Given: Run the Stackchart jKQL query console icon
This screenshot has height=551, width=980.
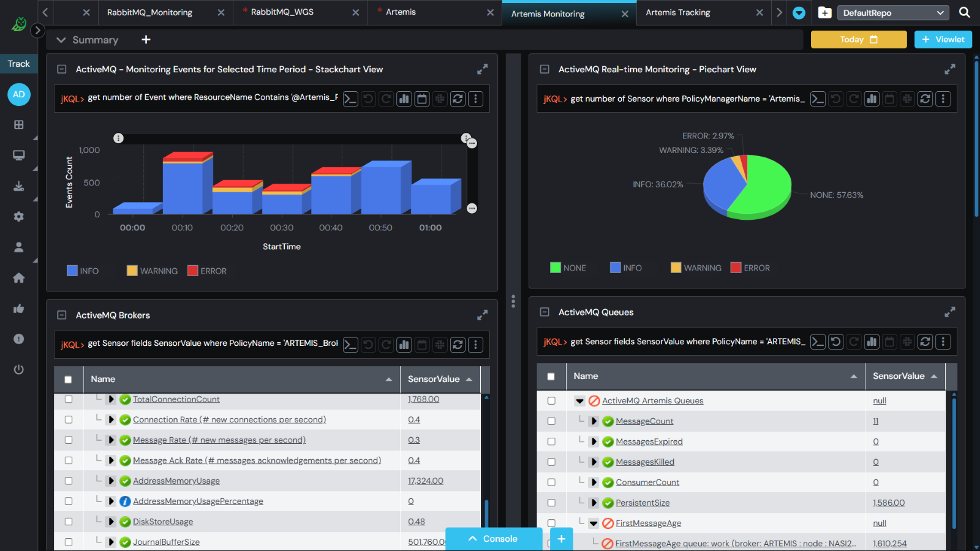Looking at the screenshot, I should click(x=350, y=99).
